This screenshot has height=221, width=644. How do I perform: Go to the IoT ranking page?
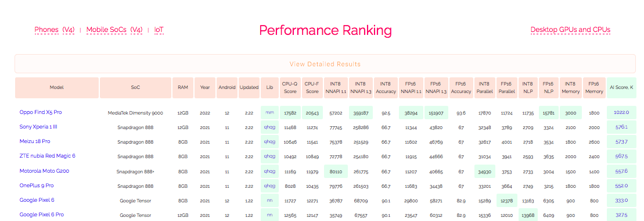coord(159,30)
